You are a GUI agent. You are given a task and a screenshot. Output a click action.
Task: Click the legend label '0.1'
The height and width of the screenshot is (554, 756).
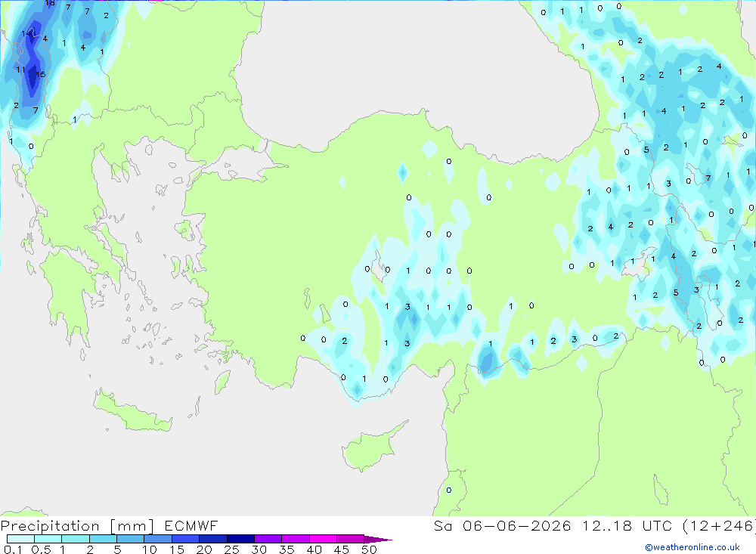coord(13,549)
